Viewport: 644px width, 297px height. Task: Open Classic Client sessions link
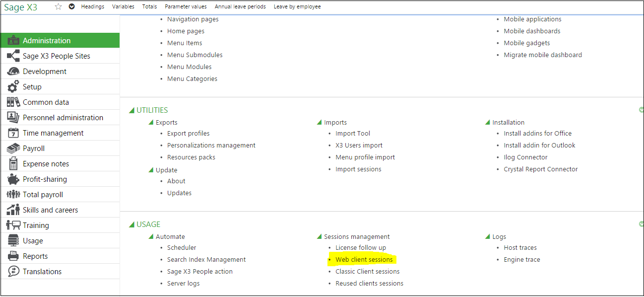click(x=368, y=271)
